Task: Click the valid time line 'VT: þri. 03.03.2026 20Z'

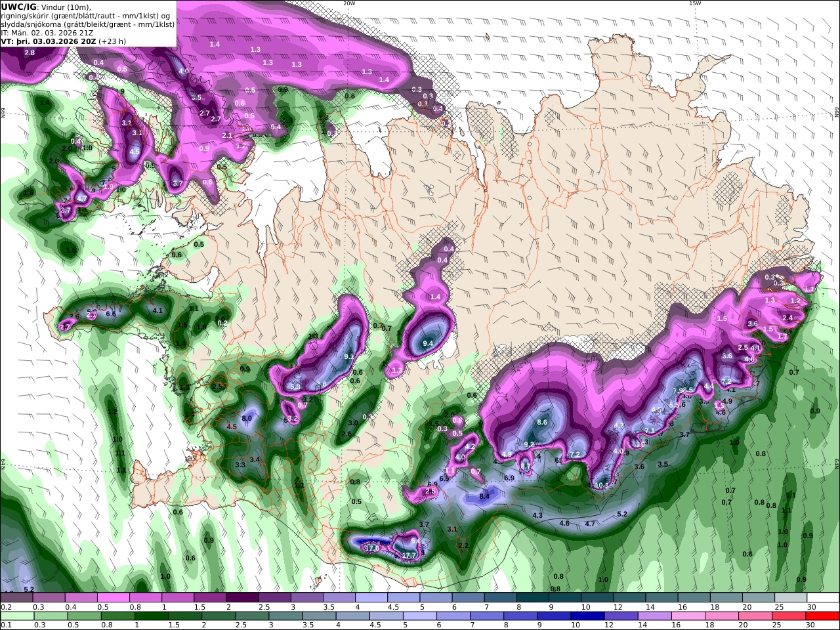Action: pyautogui.click(x=49, y=41)
